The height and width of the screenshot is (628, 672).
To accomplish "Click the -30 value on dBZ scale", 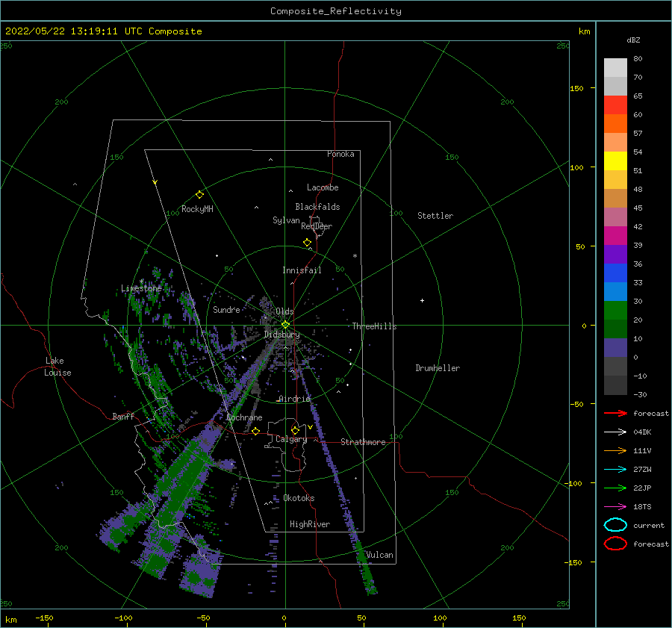I will (x=640, y=394).
